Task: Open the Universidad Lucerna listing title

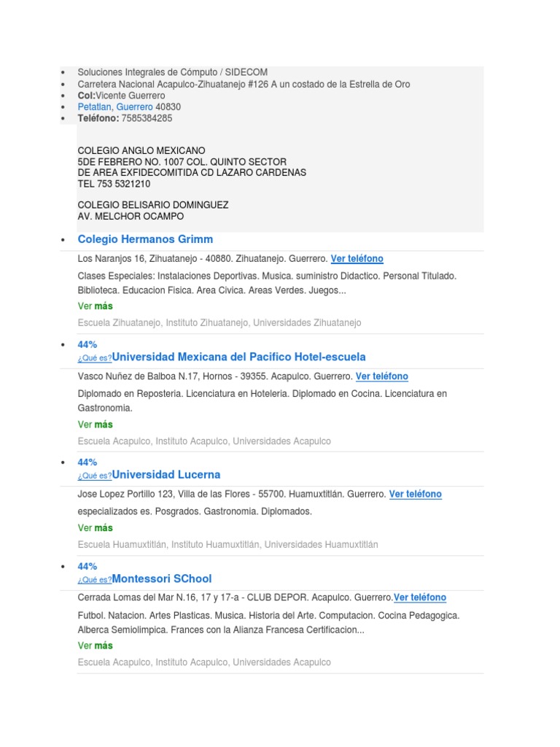Action: [166, 475]
